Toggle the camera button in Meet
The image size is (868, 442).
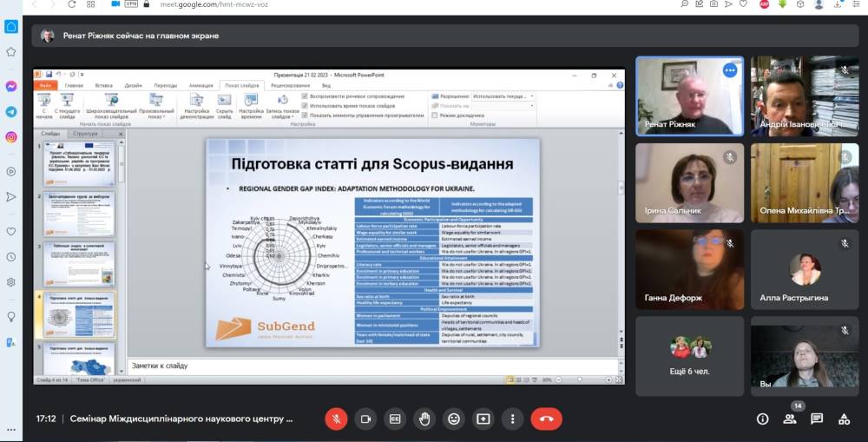(x=365, y=419)
